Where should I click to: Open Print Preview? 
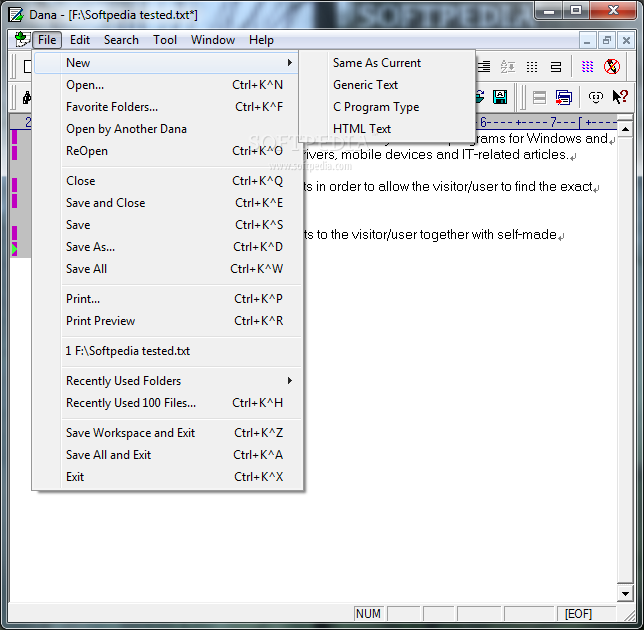(168, 321)
